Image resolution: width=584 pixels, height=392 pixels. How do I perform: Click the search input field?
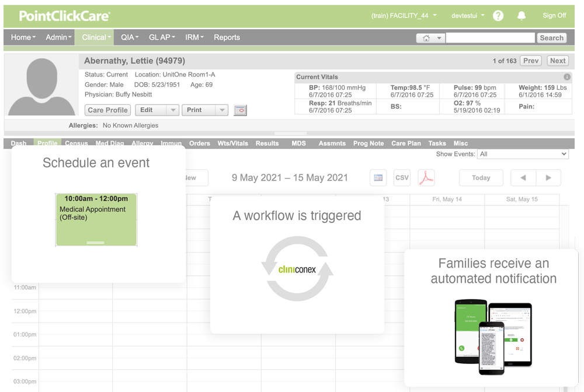coord(490,38)
